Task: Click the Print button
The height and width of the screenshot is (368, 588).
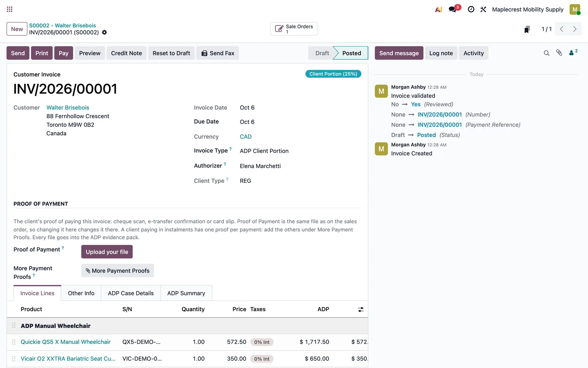Action: 42,53
